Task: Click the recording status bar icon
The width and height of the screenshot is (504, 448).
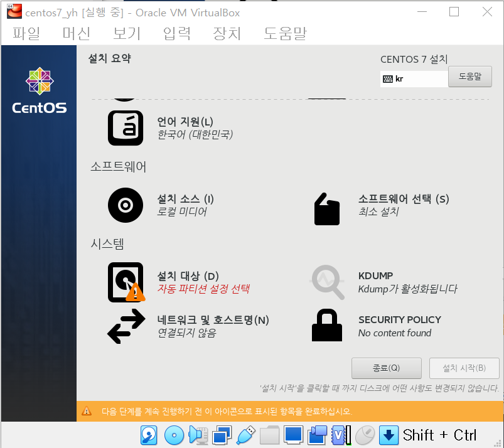Action: click(x=317, y=435)
